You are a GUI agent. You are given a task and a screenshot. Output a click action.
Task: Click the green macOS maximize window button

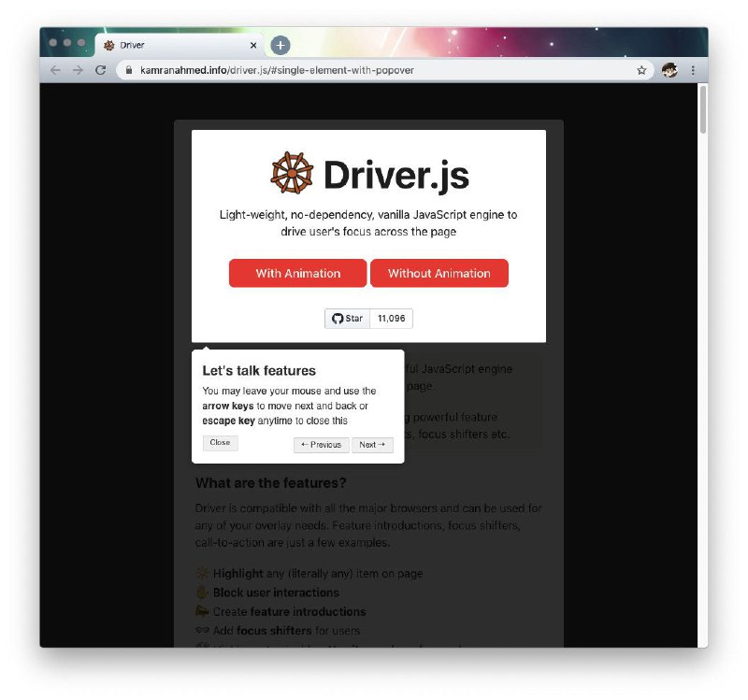click(81, 42)
